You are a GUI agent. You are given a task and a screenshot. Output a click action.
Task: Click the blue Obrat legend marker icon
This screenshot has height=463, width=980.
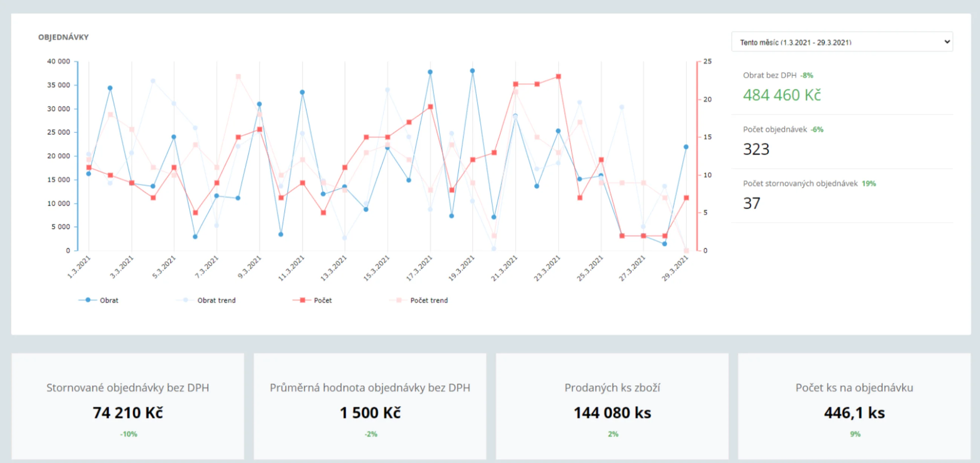coord(88,300)
